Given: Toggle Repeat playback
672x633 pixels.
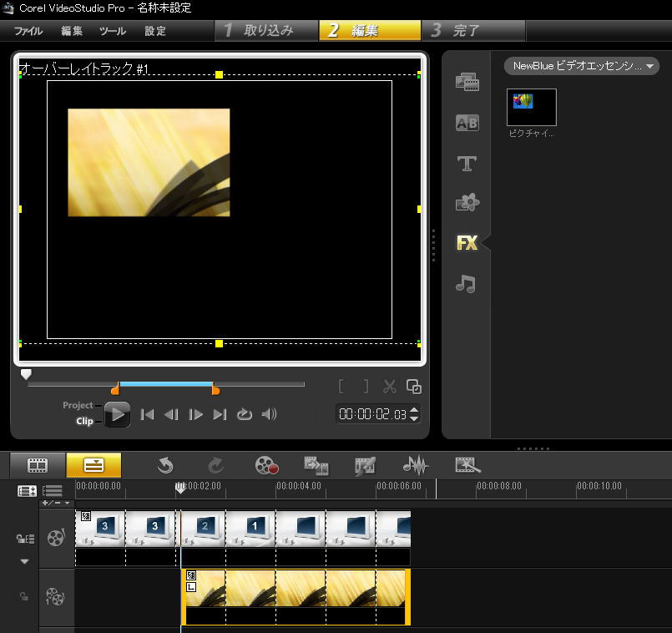Looking at the screenshot, I should coord(245,414).
